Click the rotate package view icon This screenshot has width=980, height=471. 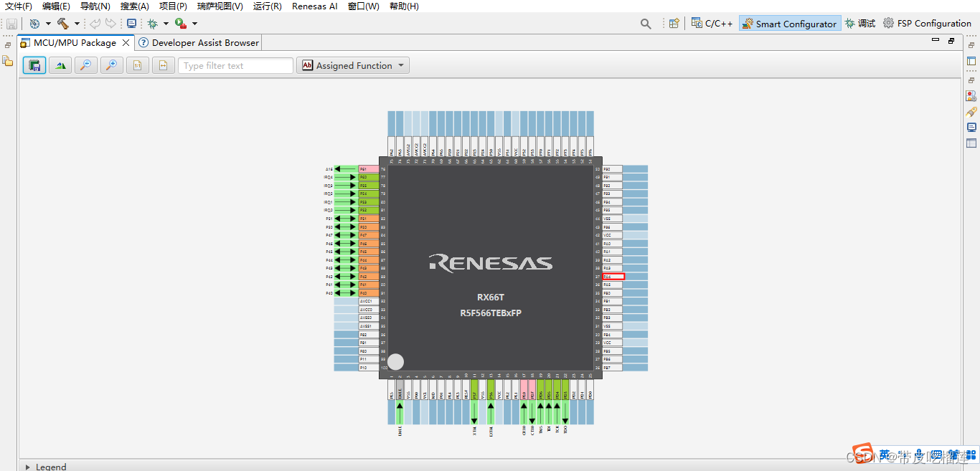pos(60,65)
